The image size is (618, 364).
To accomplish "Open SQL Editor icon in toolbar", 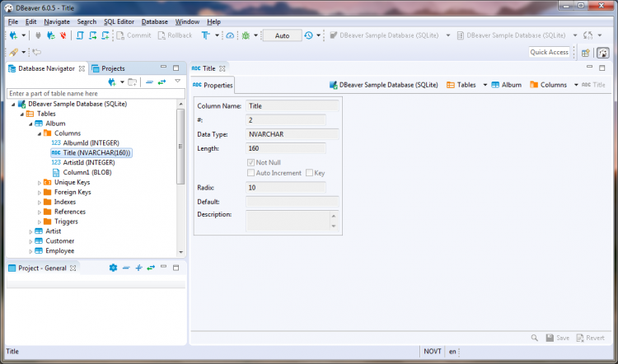I will [80, 35].
